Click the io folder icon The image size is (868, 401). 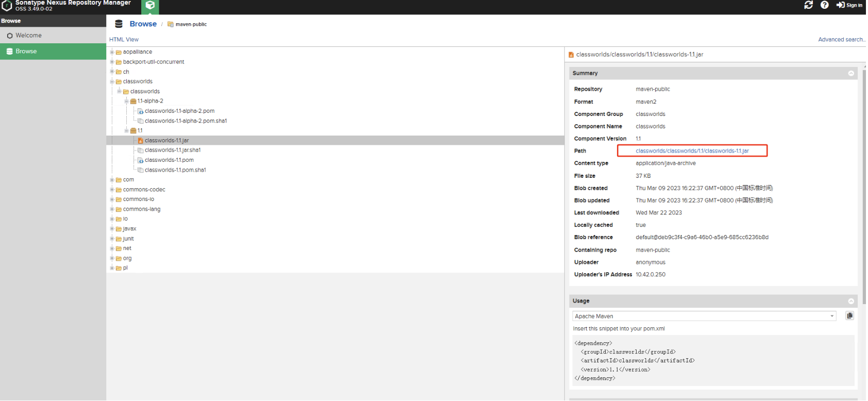(x=119, y=219)
